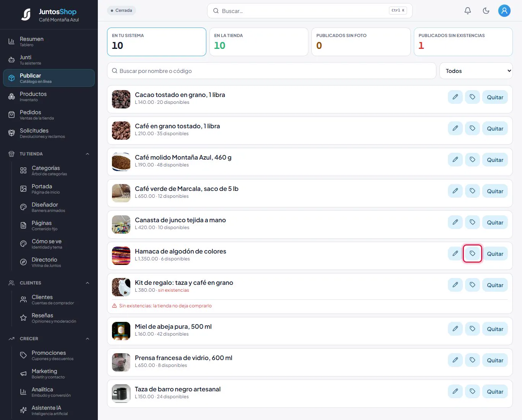This screenshot has height=420, width=522.
Task: Select the En tu sistema stat card
Action: click(157, 42)
